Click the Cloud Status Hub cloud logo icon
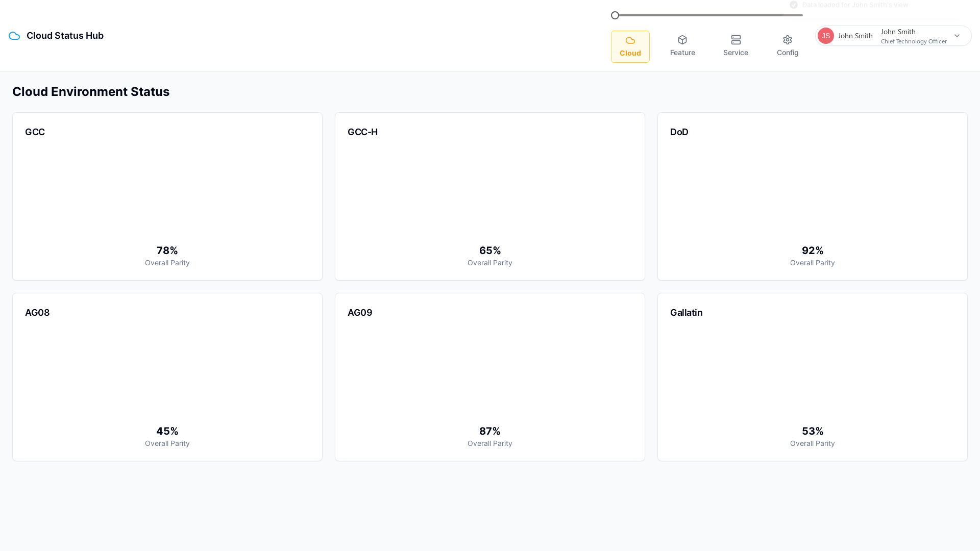Viewport: 980px width, 551px height. (x=14, y=36)
